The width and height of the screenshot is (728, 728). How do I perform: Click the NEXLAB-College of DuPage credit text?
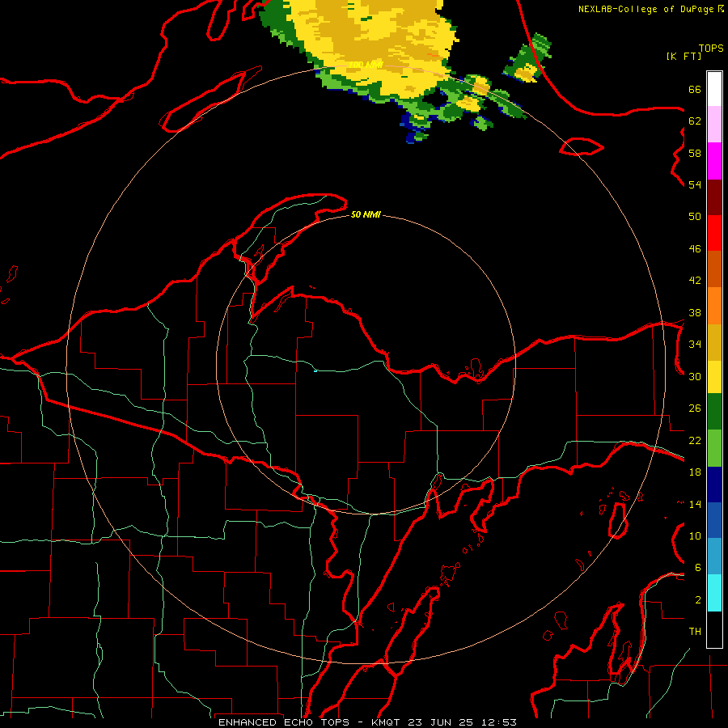[645, 9]
